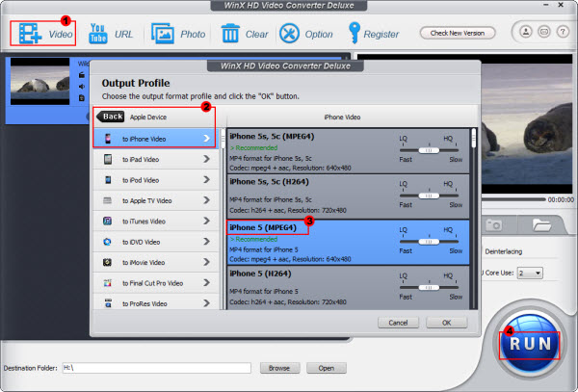Viewport: 578px width, 392px height.
Task: Click the Video add icon
Action: point(30,34)
